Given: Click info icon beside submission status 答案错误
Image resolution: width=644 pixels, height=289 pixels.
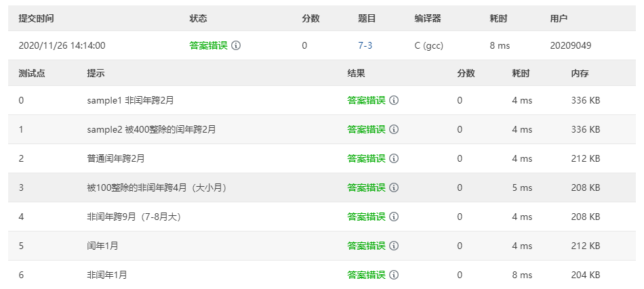Looking at the screenshot, I should pyautogui.click(x=236, y=46).
